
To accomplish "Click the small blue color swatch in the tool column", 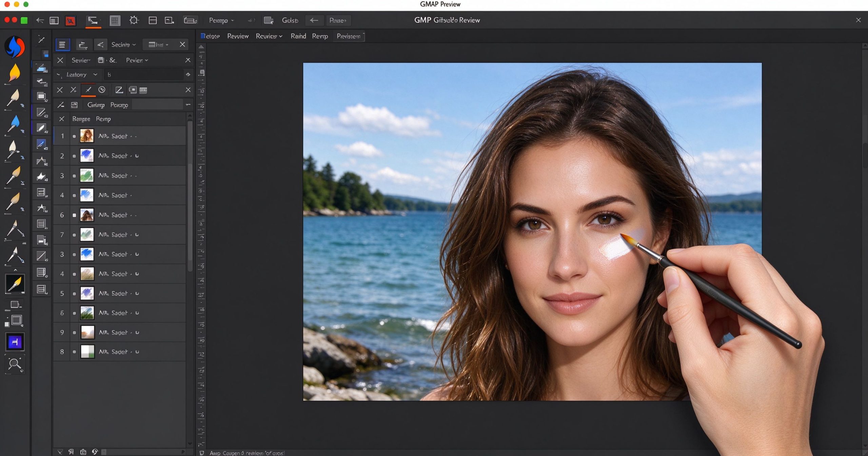I will point(45,54).
